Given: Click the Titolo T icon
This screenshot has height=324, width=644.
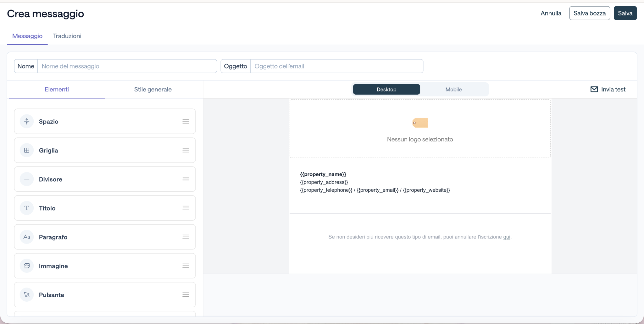Looking at the screenshot, I should coord(27,208).
